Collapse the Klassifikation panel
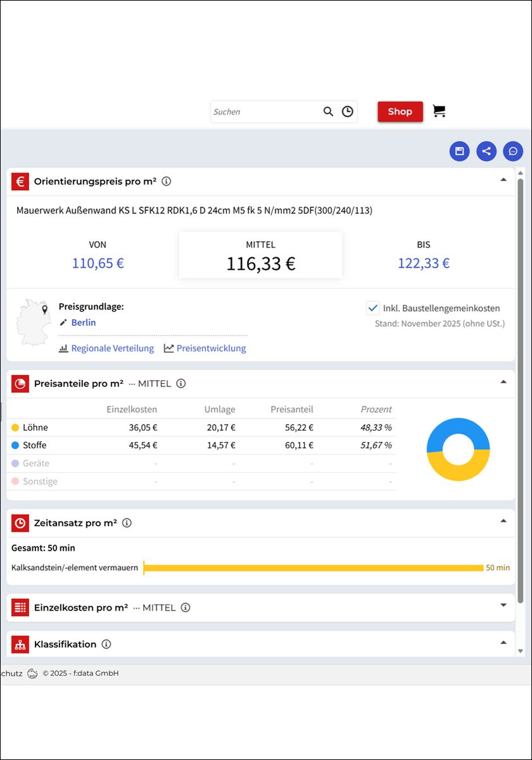This screenshot has width=532, height=760. click(x=503, y=643)
